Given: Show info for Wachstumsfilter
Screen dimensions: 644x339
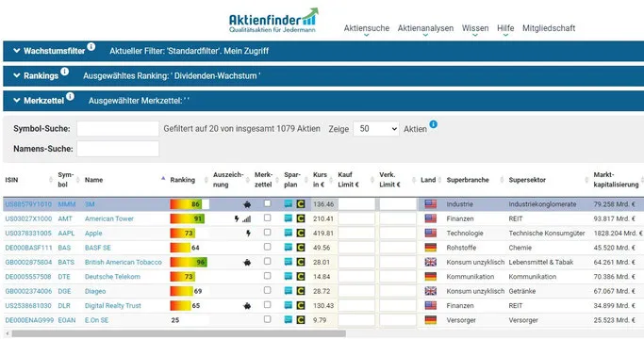Looking at the screenshot, I should coord(91,47).
